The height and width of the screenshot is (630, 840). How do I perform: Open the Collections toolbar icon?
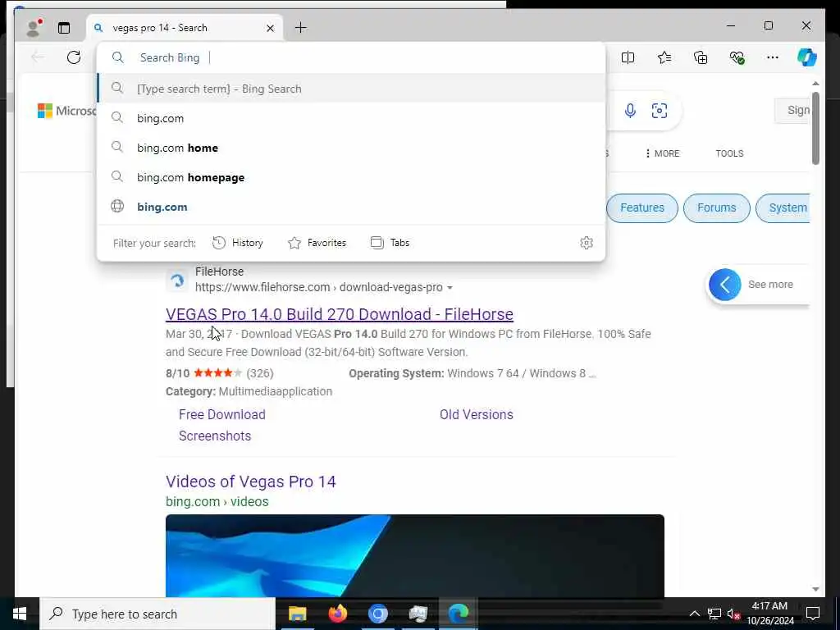click(701, 57)
